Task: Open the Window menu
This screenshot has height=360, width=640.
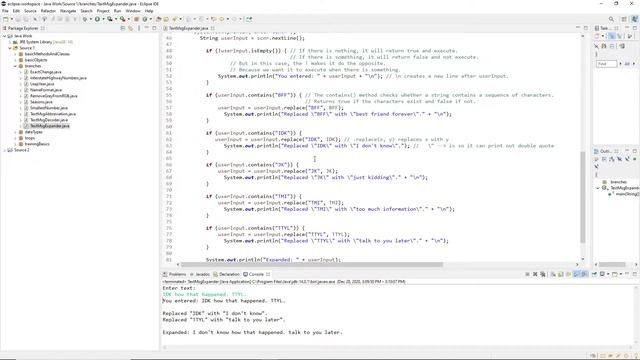Action: point(133,11)
